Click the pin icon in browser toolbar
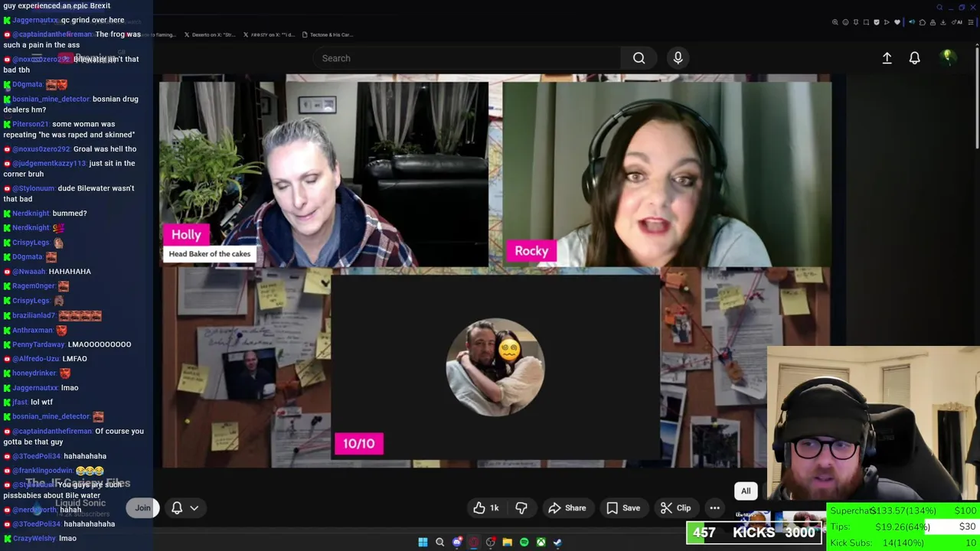Viewport: 980px width, 551px height. point(856,22)
